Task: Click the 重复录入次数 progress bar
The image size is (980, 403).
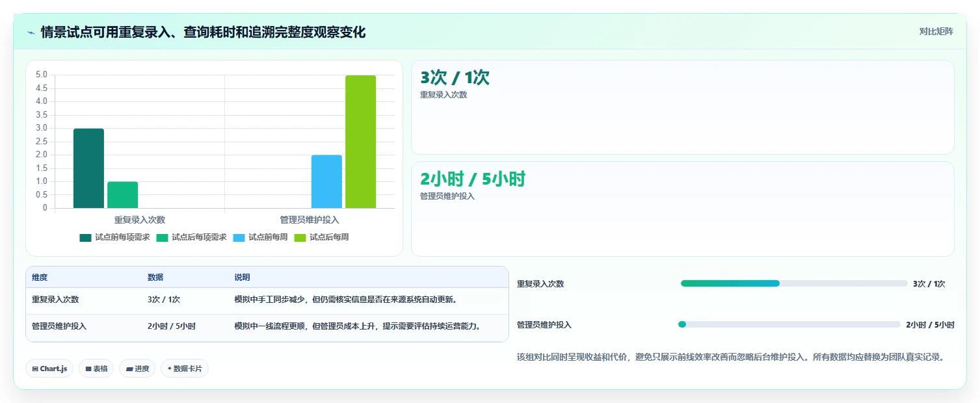Action: 794,283
